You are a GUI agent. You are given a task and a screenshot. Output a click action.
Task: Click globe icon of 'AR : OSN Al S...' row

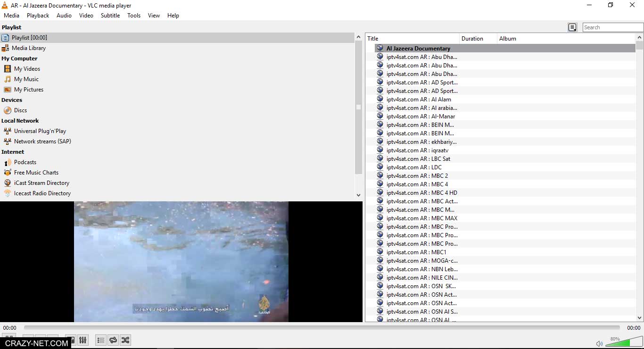[x=380, y=311]
